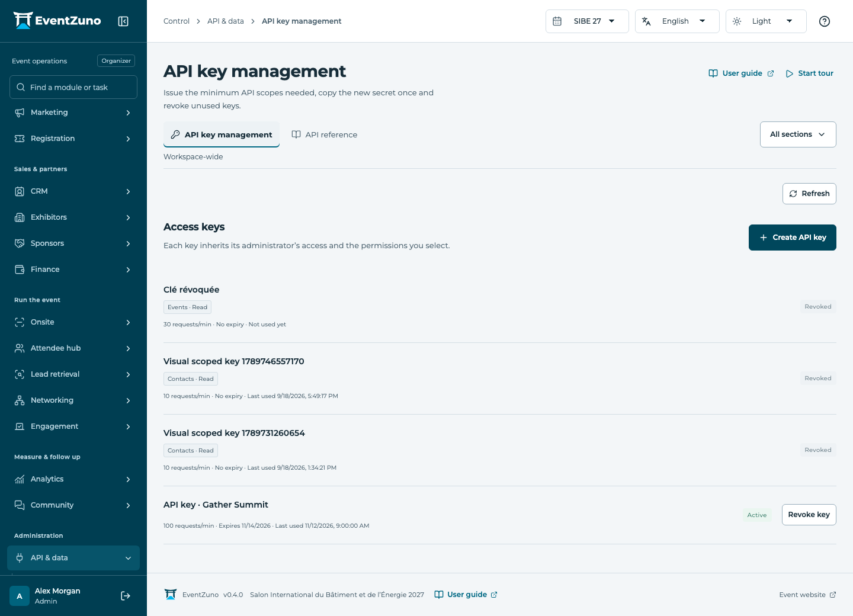The height and width of the screenshot is (616, 853).
Task: Revoke the Gather Summit API key
Action: point(809,515)
